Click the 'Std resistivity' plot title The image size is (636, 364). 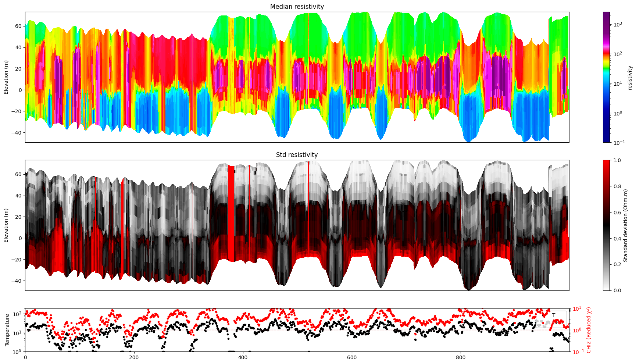click(297, 155)
